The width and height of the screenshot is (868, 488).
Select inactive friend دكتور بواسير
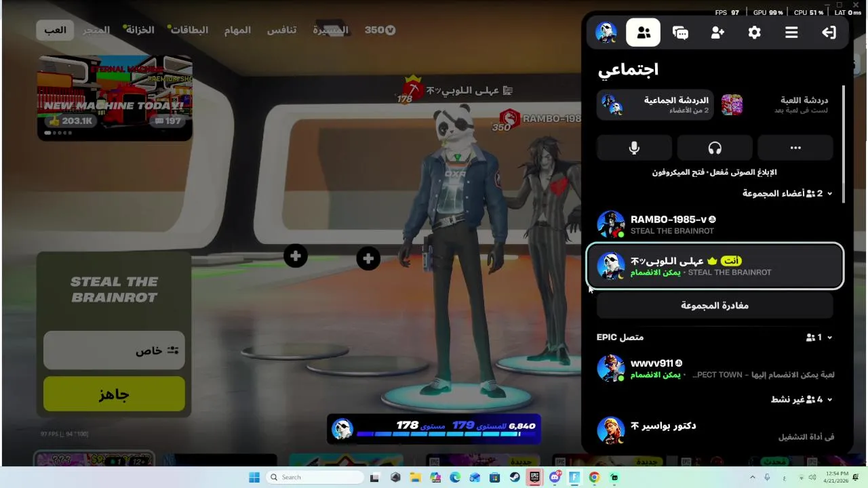(715, 430)
